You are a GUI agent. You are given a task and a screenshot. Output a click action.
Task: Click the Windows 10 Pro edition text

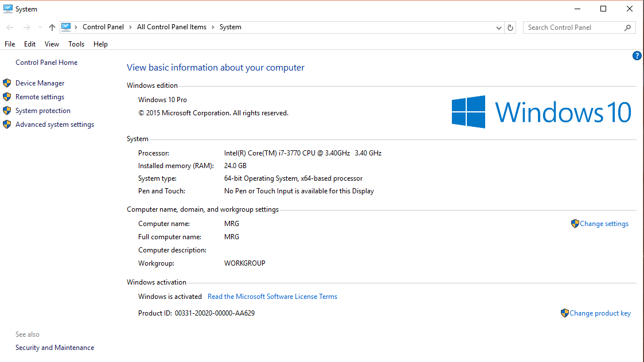162,100
